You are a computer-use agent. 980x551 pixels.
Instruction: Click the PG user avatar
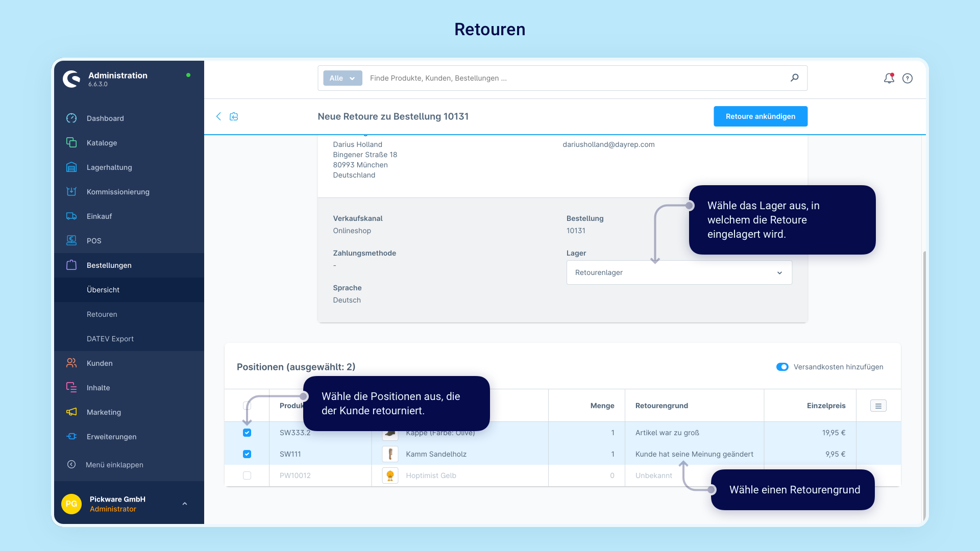71,504
